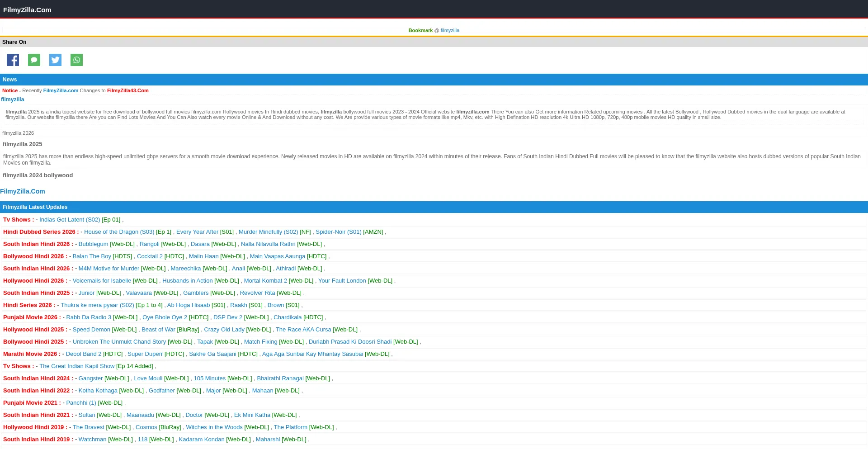Open Every Year After series
868x449 pixels.
[197, 232]
